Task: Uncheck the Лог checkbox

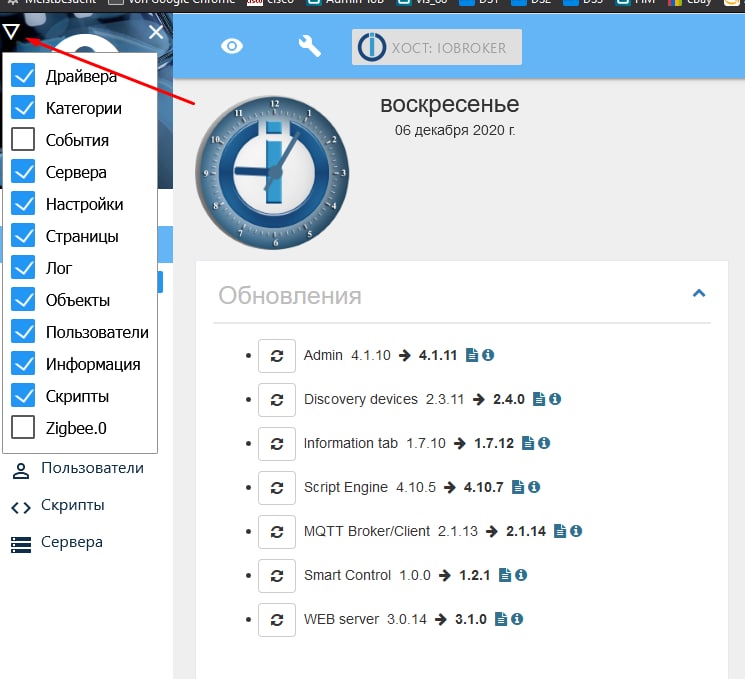Action: coord(23,268)
